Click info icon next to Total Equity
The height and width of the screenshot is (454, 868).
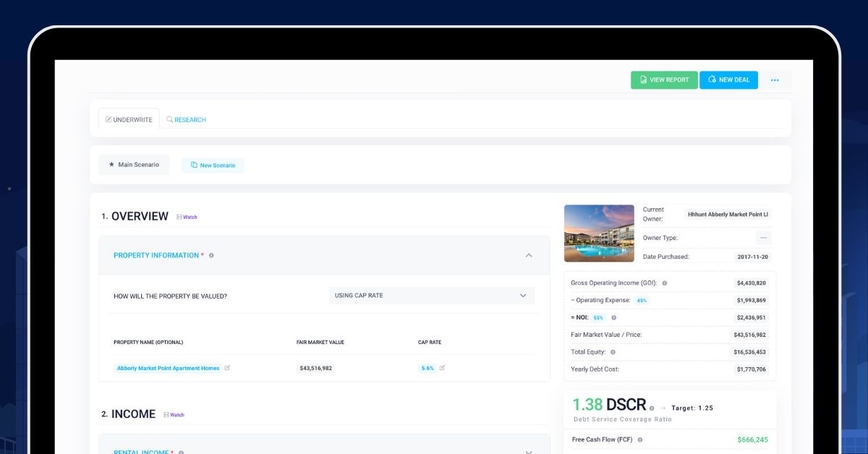tap(613, 352)
